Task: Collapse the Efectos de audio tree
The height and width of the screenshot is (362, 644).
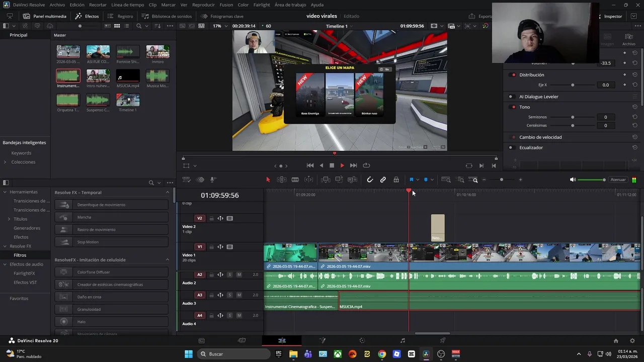Action: 5,264
